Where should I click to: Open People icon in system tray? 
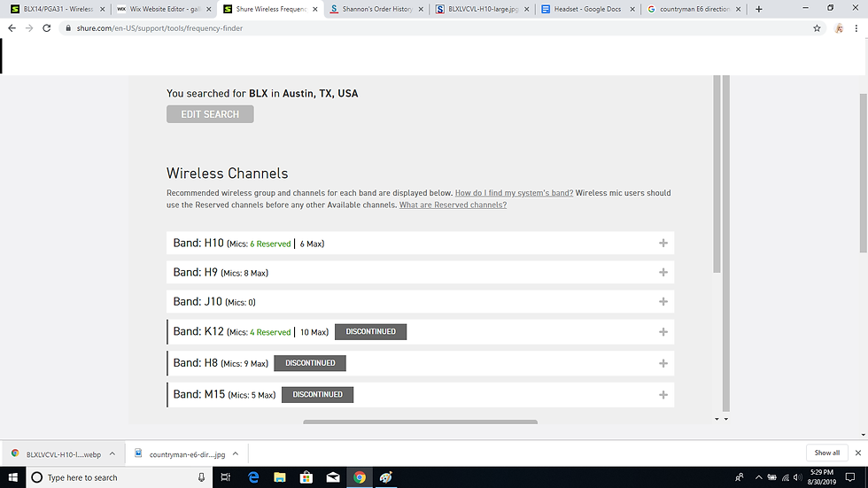click(x=739, y=477)
